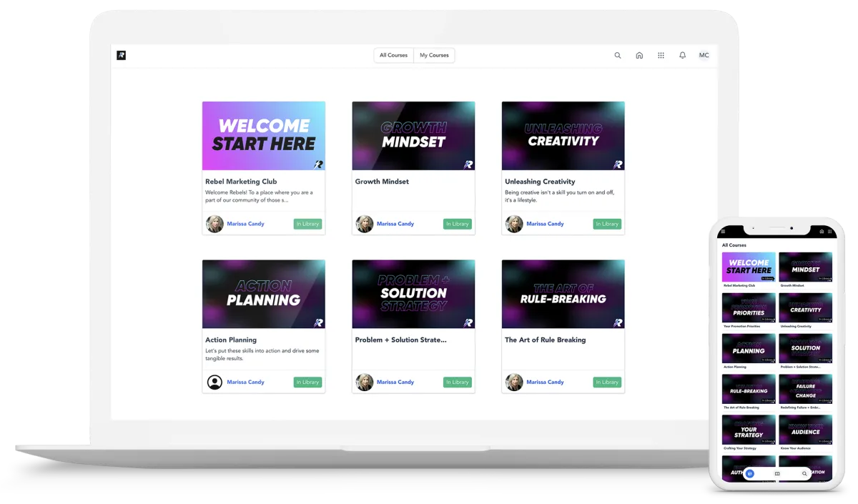Image resolution: width=858 pixels, height=504 pixels.
Task: Open notifications with the bell icon
Action: click(682, 55)
